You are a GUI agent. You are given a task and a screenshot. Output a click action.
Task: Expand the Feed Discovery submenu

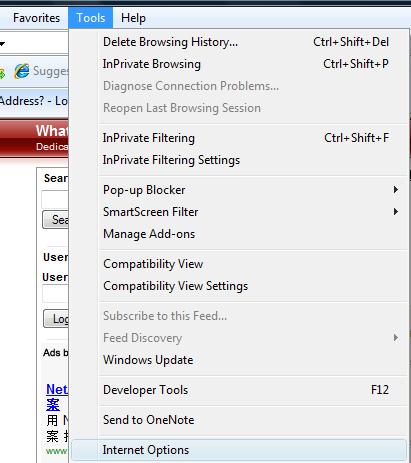239,338
